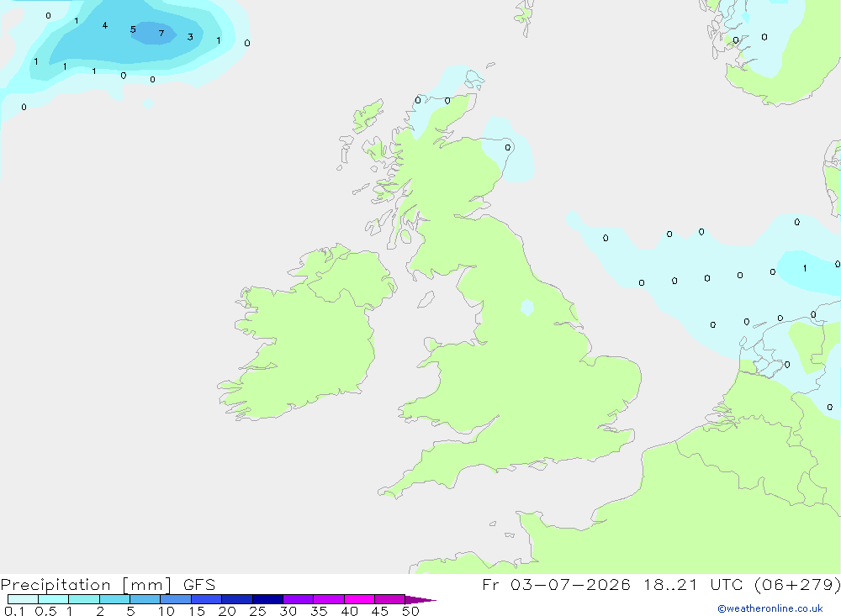Image resolution: width=841 pixels, height=616 pixels.
Task: Click the 'GFS' model label
Action: [199, 585]
